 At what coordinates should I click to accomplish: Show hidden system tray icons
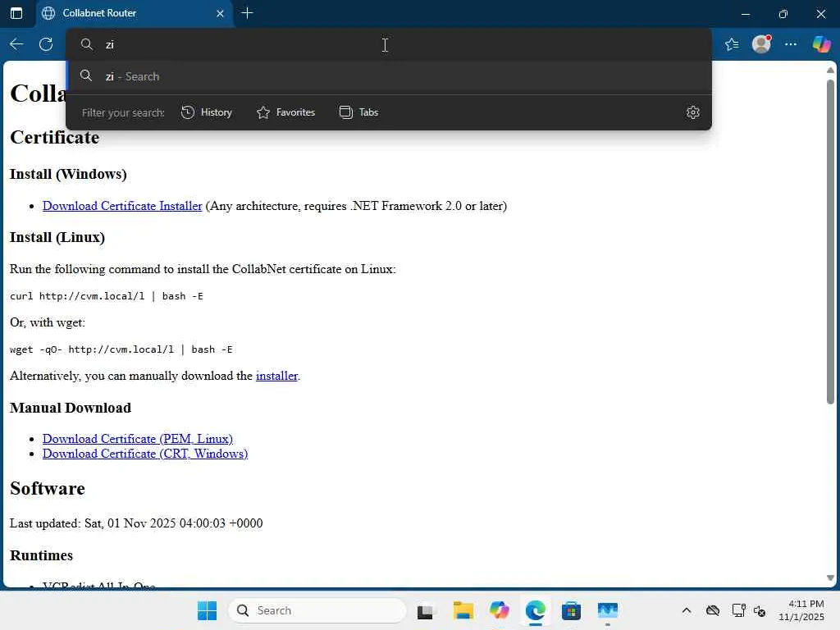[x=687, y=610]
